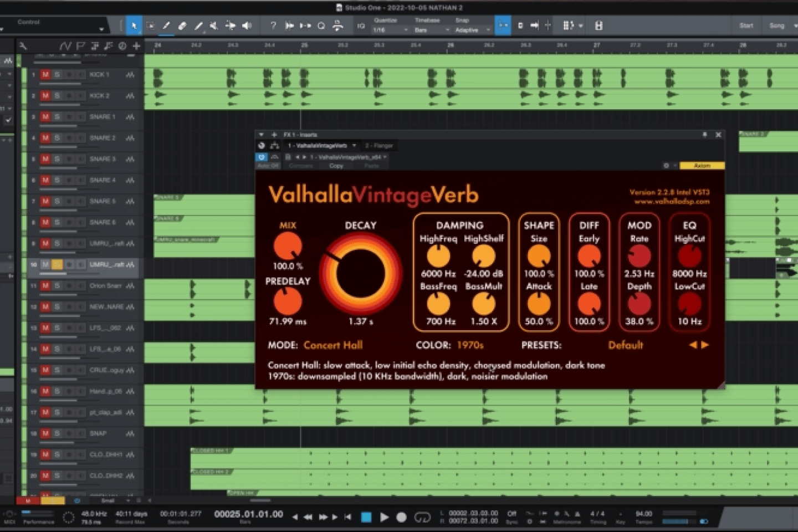This screenshot has width=798, height=532.
Task: Open the Start page
Action: click(x=746, y=25)
